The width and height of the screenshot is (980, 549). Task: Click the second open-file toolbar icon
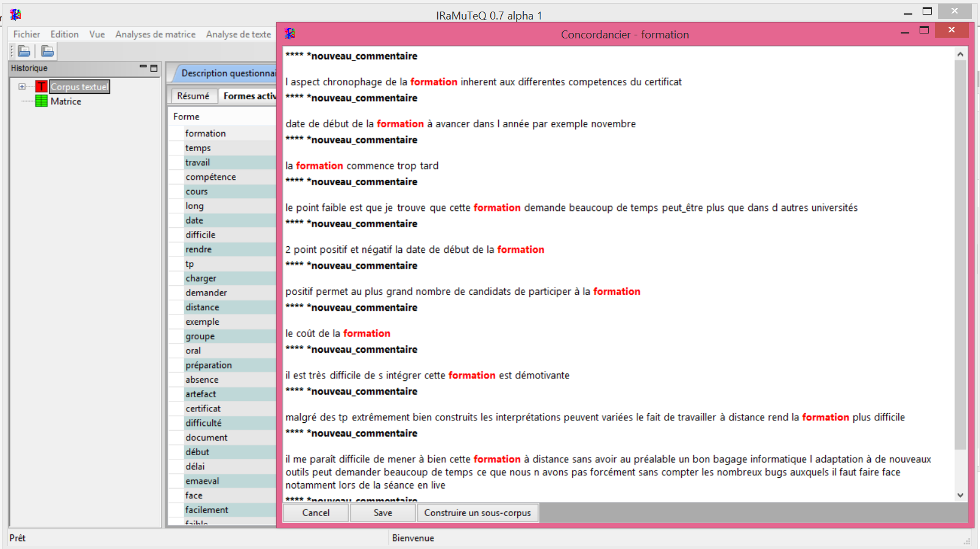pos(48,51)
